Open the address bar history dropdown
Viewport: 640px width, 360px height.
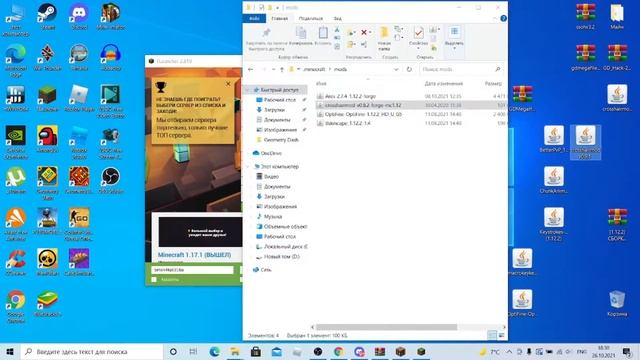point(396,69)
